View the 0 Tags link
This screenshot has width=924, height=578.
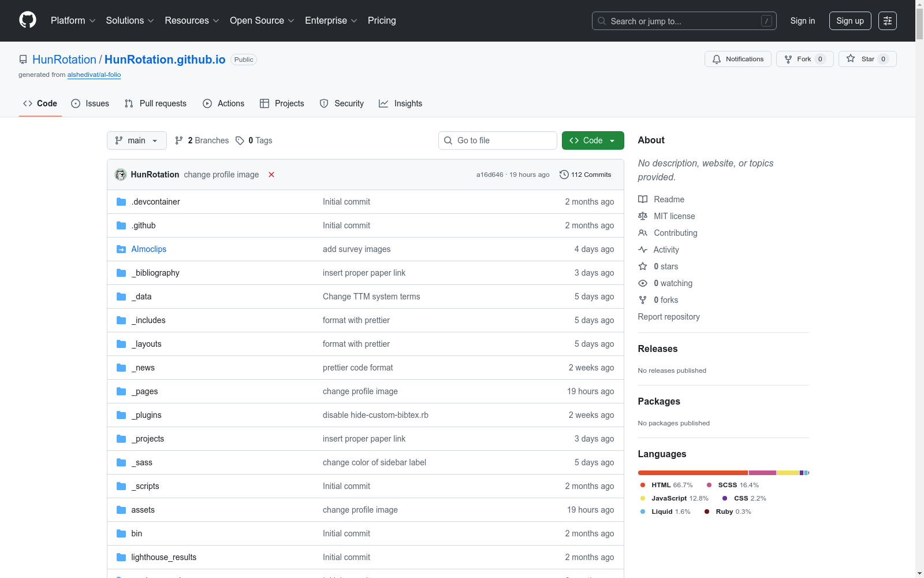click(x=254, y=140)
